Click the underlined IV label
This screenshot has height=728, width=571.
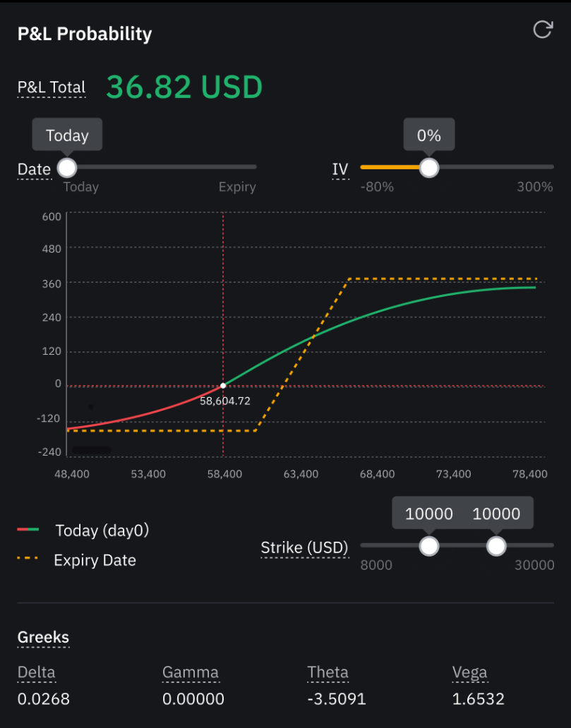coord(340,169)
